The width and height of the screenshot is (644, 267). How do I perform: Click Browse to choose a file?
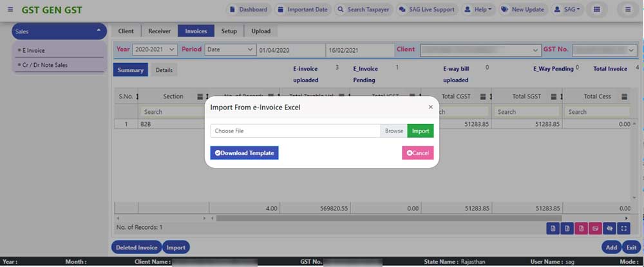click(393, 131)
